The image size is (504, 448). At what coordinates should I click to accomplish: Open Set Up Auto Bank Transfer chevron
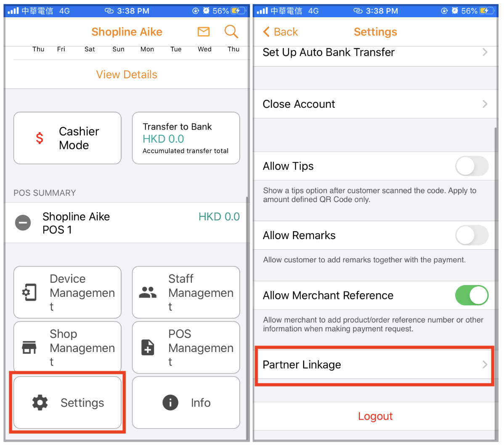(x=485, y=52)
